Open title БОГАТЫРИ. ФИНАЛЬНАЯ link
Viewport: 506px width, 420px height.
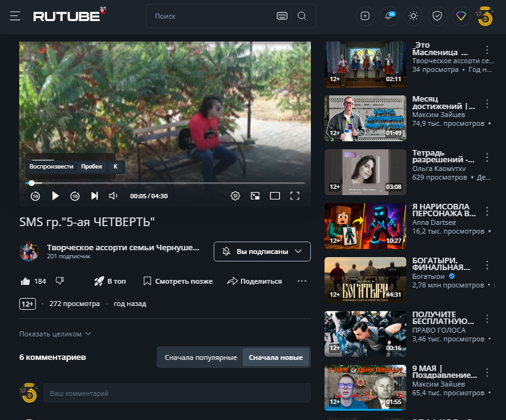[x=441, y=264]
